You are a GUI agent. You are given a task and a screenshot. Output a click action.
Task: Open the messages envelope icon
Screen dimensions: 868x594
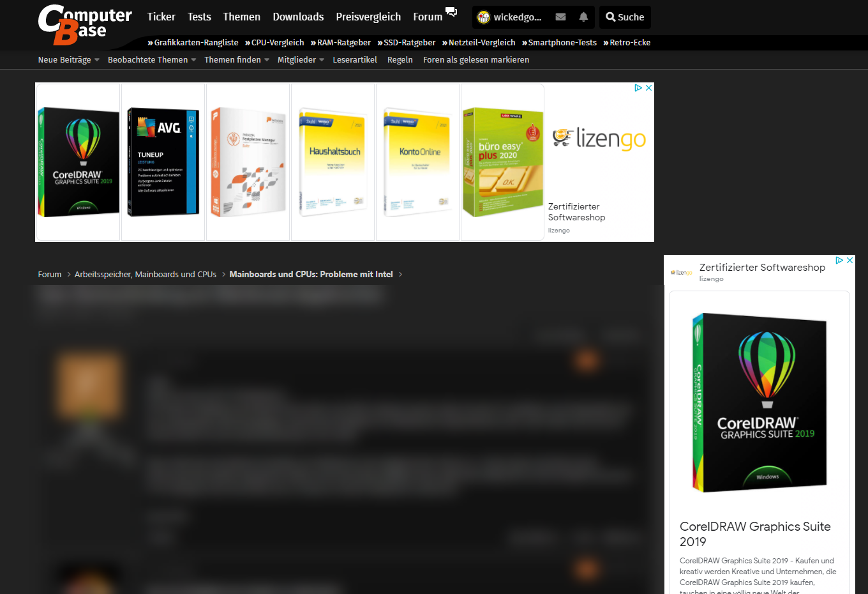point(560,17)
